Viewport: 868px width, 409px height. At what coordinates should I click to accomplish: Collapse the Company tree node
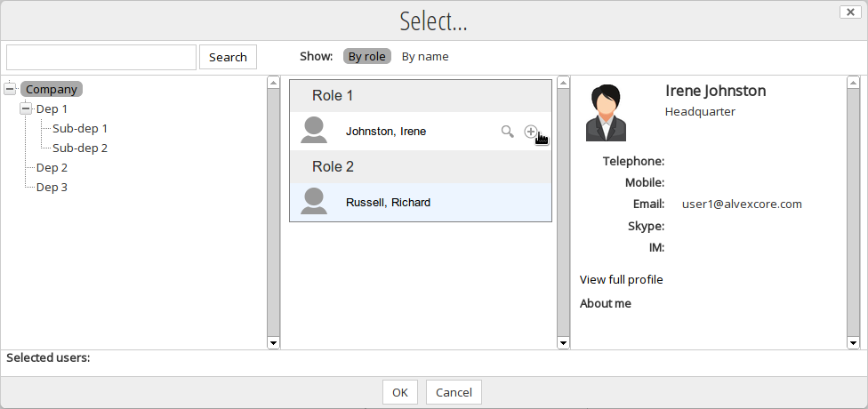point(10,89)
